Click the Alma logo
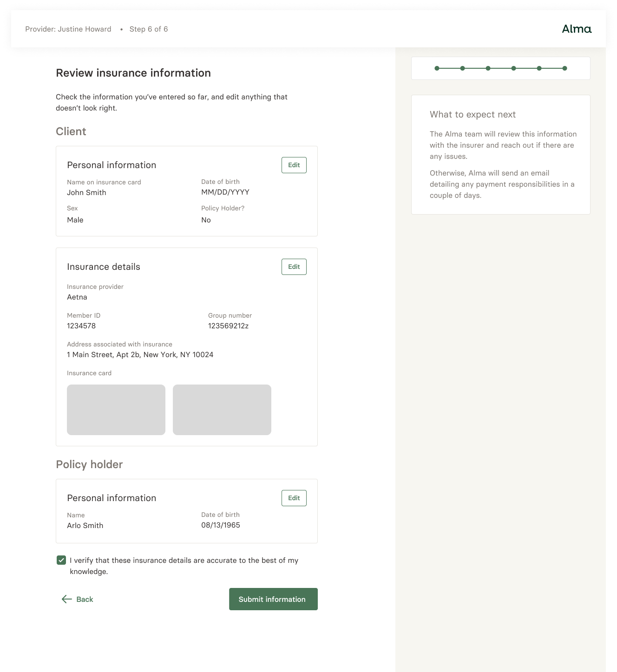 pos(576,28)
